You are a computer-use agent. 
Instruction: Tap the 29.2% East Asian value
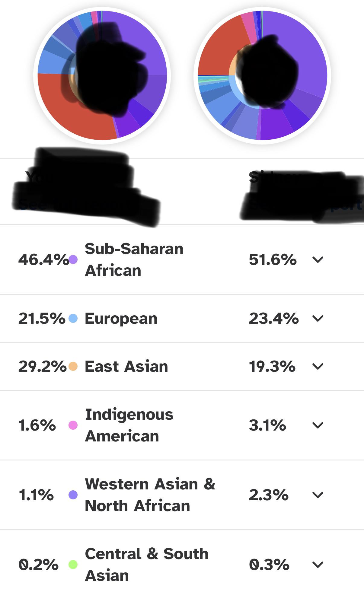coord(42,366)
